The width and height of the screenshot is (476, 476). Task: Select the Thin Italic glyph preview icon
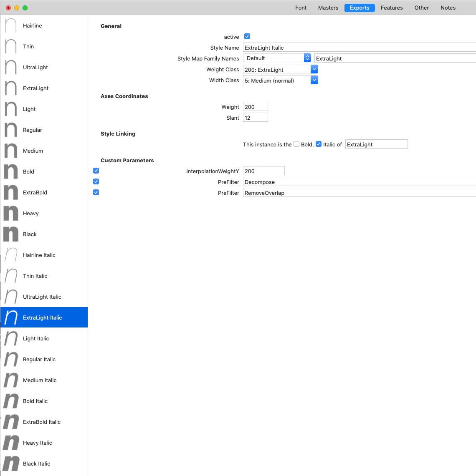(11, 276)
